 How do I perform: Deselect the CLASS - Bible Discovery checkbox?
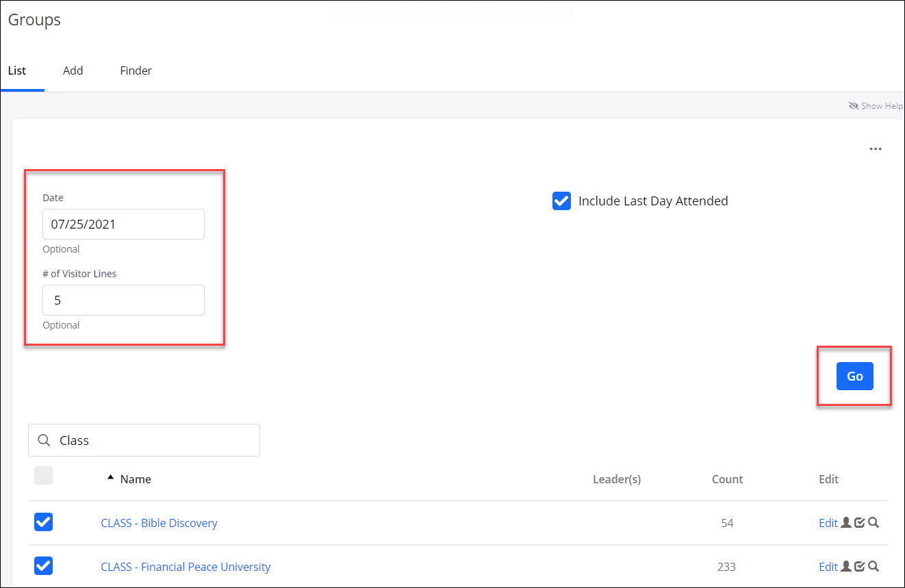pyautogui.click(x=43, y=522)
